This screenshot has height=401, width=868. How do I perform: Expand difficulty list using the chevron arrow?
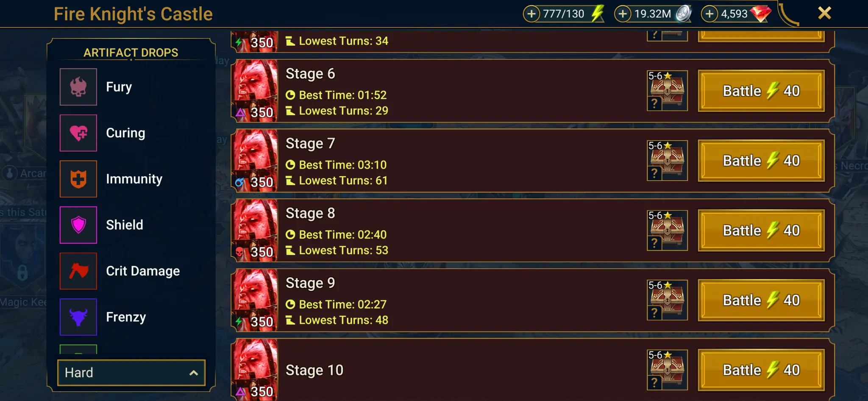(194, 373)
